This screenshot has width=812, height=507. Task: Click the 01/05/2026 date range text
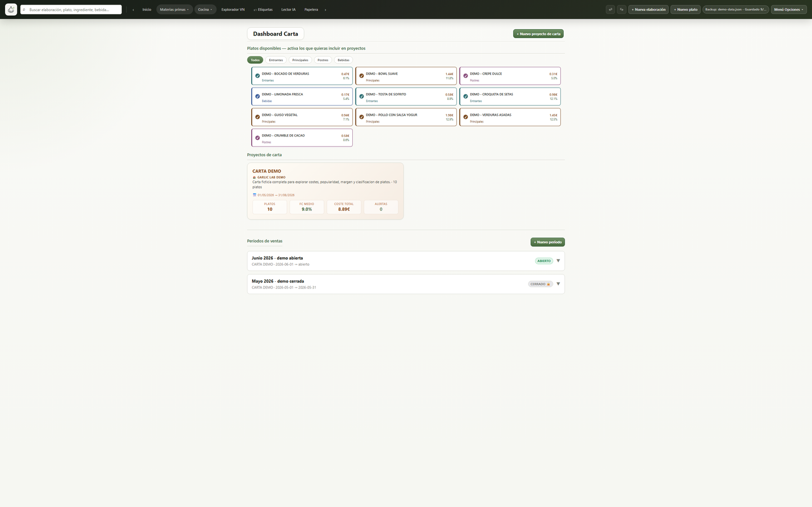pos(276,195)
